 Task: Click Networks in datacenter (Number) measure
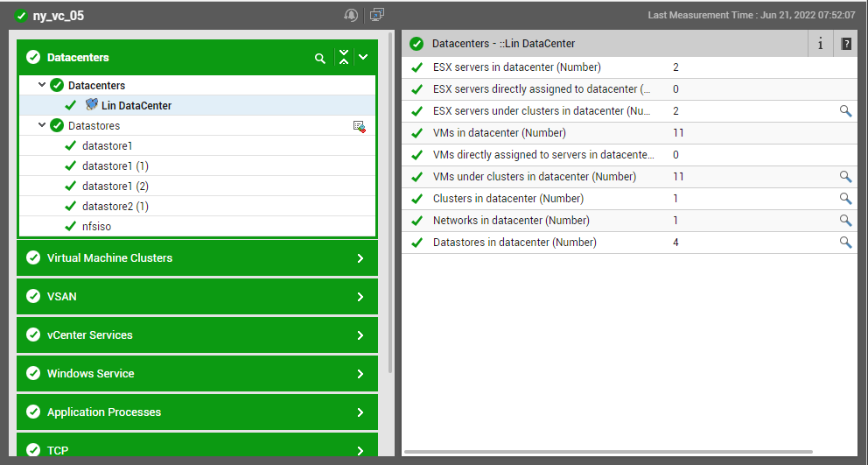pyautogui.click(x=511, y=221)
